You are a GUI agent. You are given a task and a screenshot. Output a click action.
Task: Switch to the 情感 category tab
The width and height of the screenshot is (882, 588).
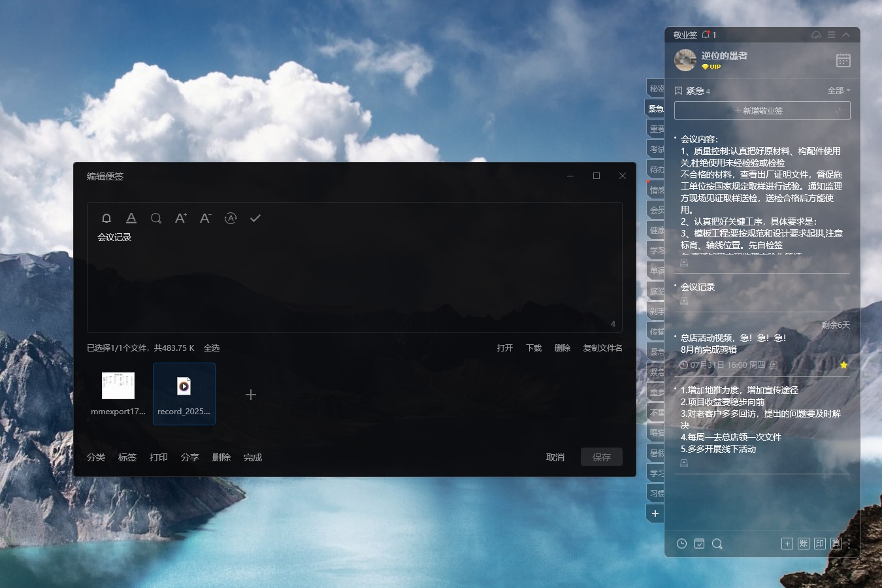click(x=655, y=189)
